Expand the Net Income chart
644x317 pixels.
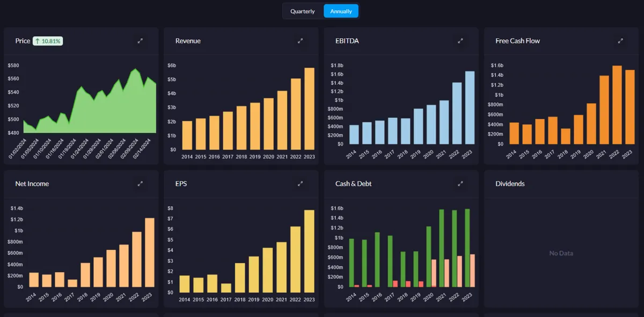140,184
